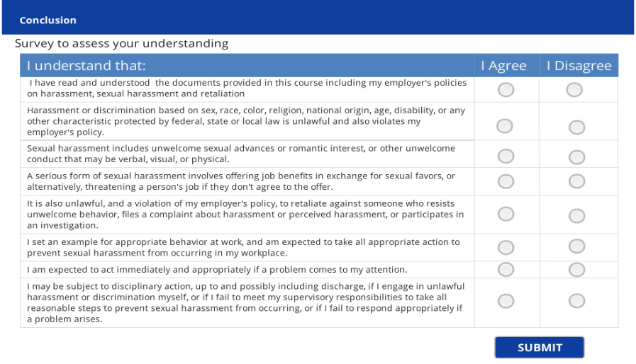
Task: Click the "I Disagree" column header
Action: point(579,66)
